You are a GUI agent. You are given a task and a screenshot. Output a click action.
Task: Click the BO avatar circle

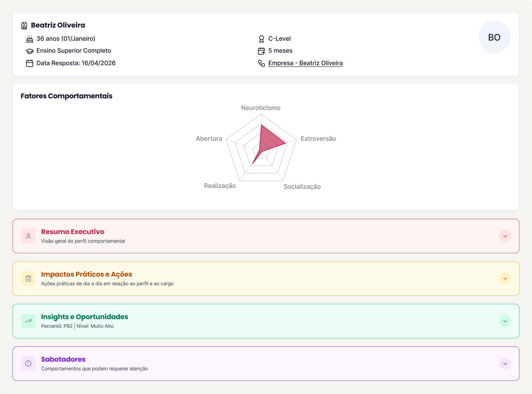[494, 37]
